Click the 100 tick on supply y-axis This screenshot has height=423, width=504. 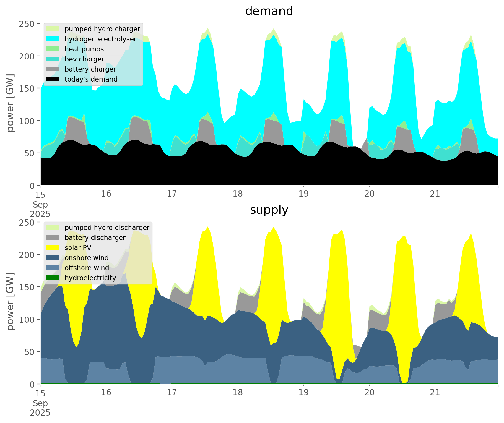click(27, 320)
